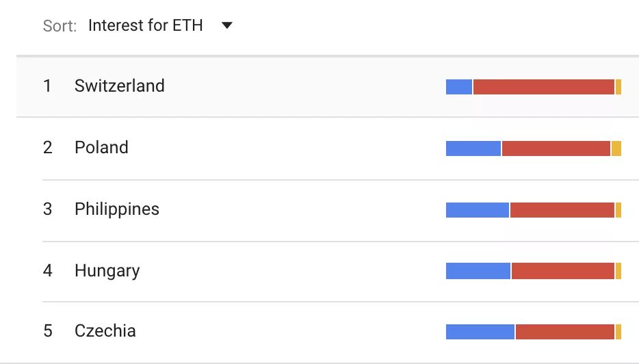The height and width of the screenshot is (364, 639).
Task: Open the Sort dropdown arrow
Action: (227, 26)
